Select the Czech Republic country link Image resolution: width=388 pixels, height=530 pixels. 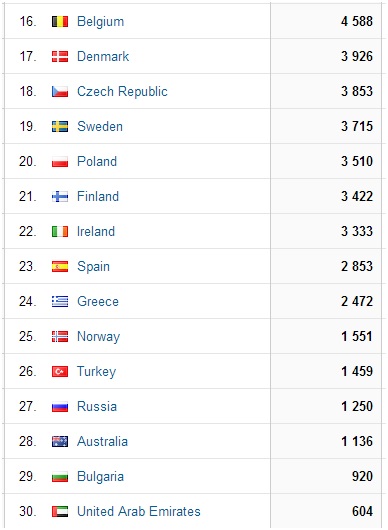coord(122,92)
